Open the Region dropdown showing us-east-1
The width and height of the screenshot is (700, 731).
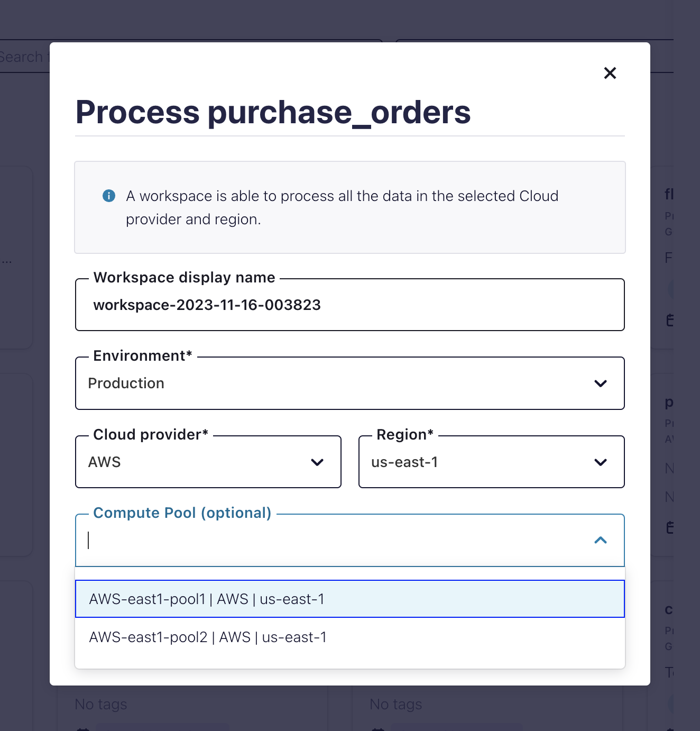pyautogui.click(x=476, y=462)
